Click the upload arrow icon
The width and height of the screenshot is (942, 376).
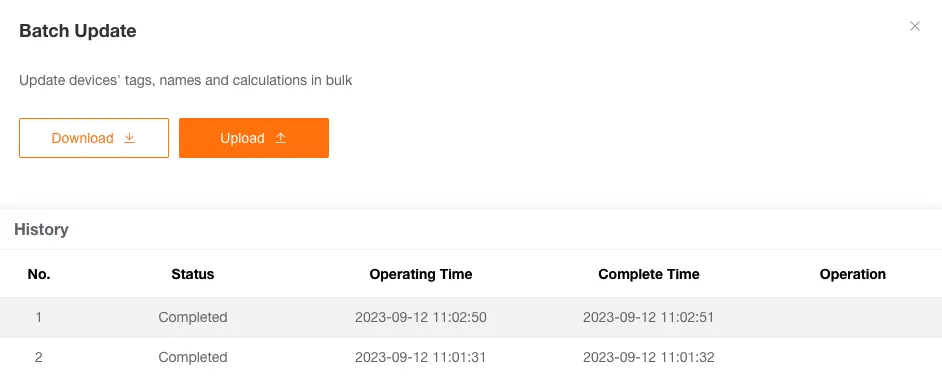point(281,138)
